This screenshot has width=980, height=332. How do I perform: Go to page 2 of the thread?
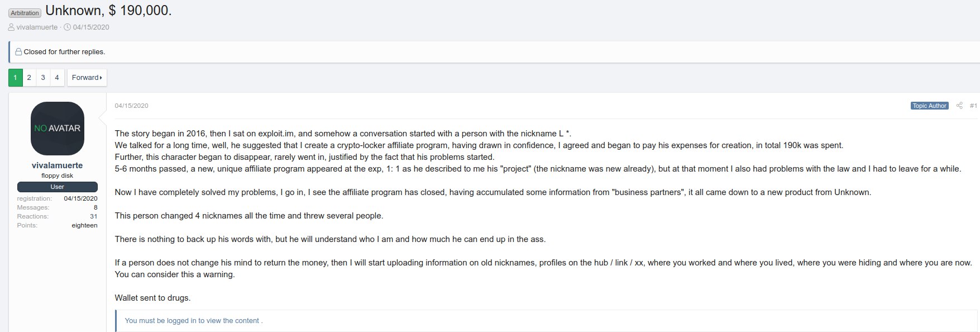point(29,78)
